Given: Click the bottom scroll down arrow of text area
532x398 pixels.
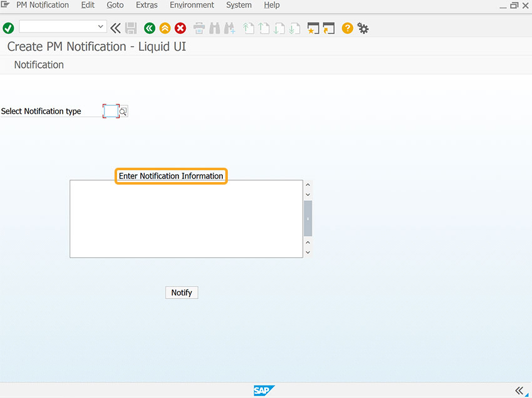Looking at the screenshot, I should coord(308,252).
